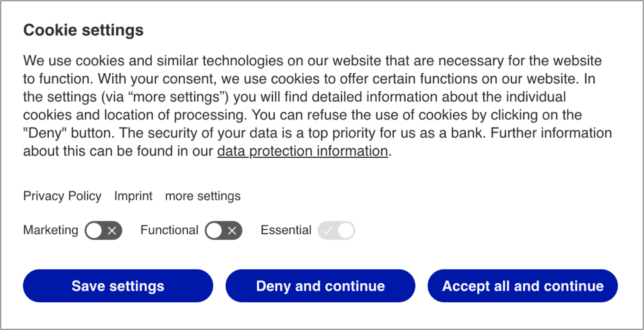Enable Marketing cookies
The width and height of the screenshot is (644, 330).
[103, 230]
